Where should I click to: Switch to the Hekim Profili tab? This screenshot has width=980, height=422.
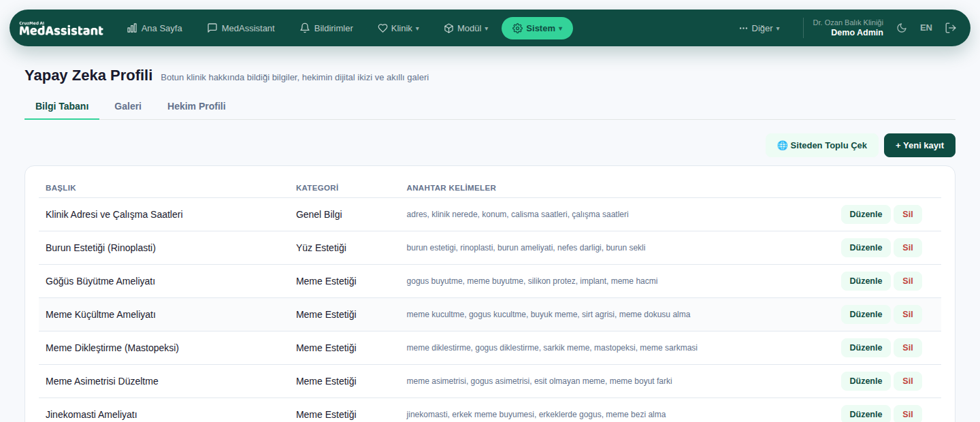click(x=197, y=107)
